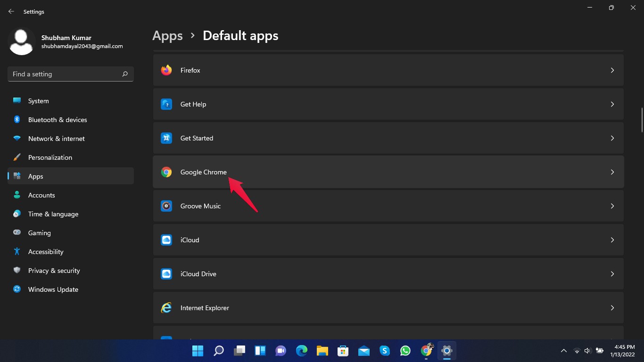Show hidden system tray icons
This screenshot has width=644, height=362.
[x=563, y=351]
